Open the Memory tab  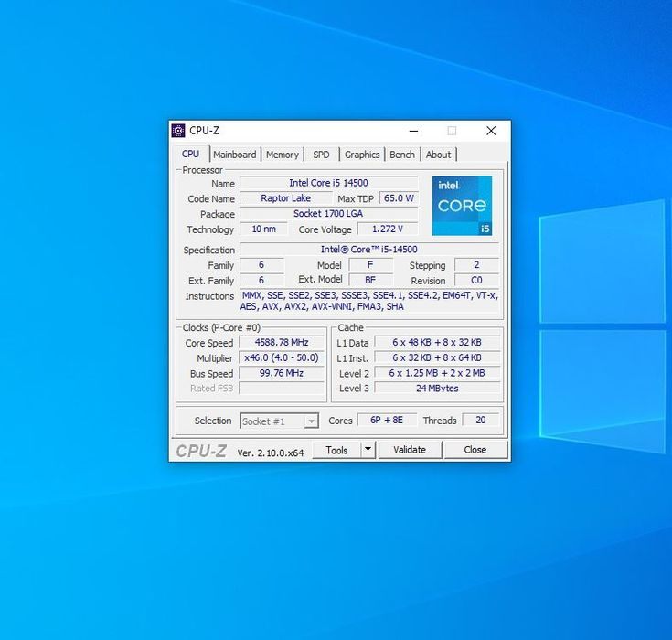pos(283,155)
